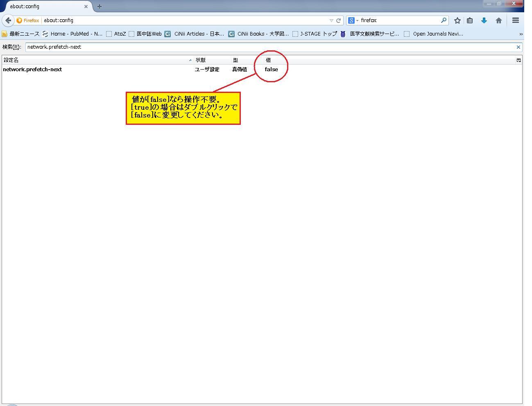The width and height of the screenshot is (532, 406).
Task: Close the about:config tab
Action: point(86,7)
